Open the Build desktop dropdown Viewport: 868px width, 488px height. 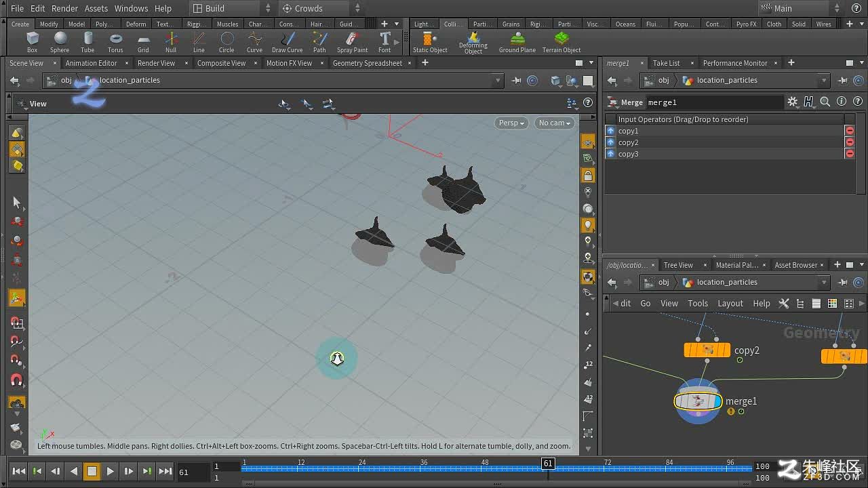(231, 8)
